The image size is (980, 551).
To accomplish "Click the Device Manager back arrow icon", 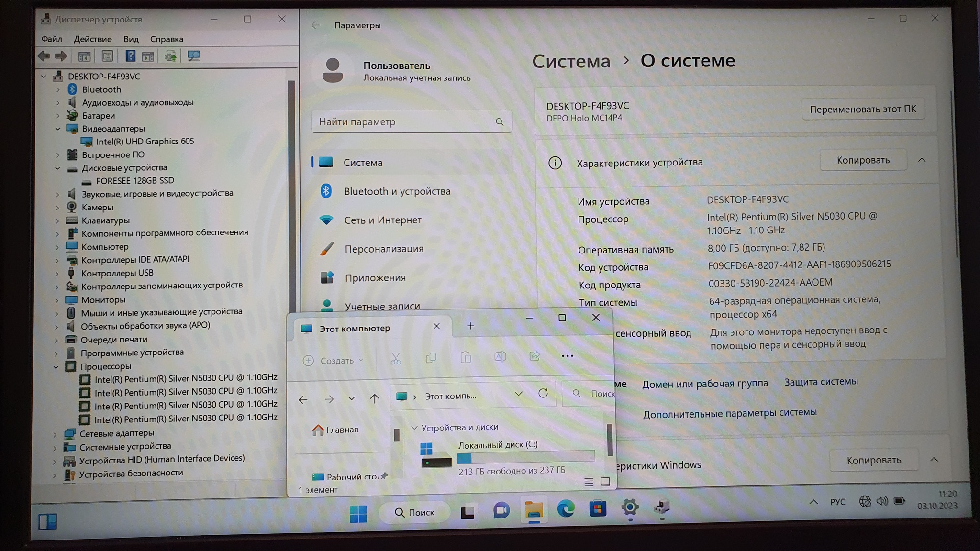I will click(44, 56).
